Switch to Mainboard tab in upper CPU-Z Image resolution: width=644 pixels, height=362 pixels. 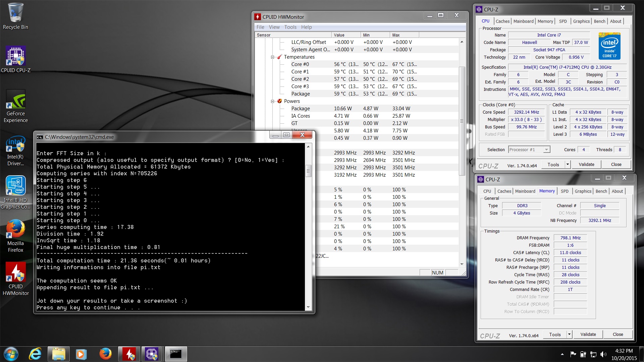[523, 21]
